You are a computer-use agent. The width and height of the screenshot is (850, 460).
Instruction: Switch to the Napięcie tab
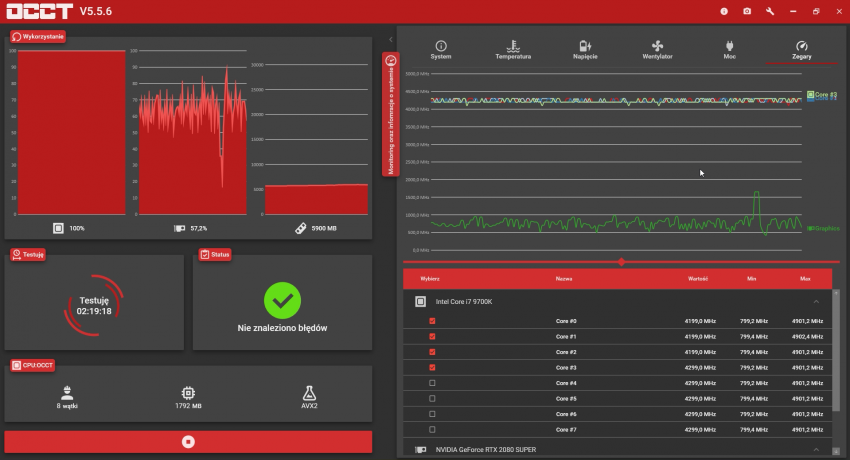pyautogui.click(x=585, y=49)
